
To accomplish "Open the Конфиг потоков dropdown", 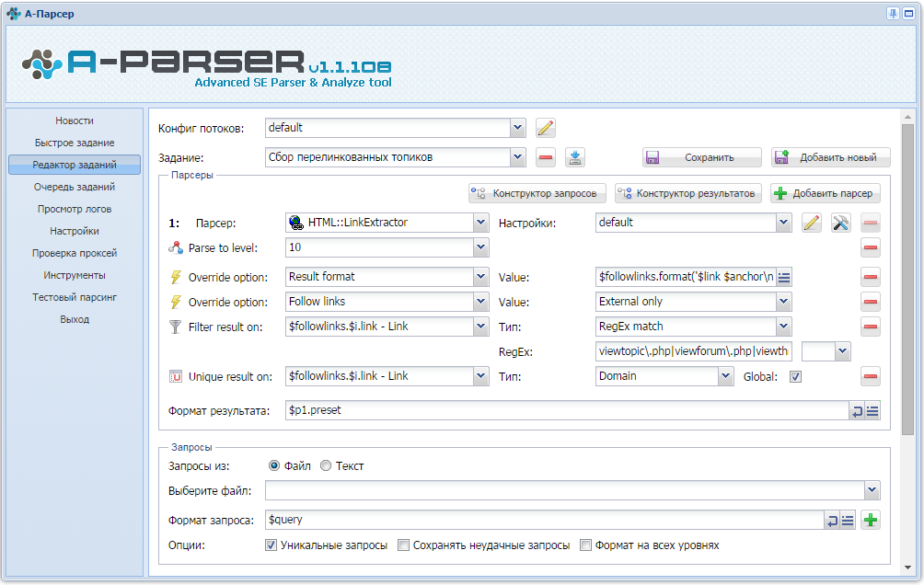I will [x=517, y=127].
